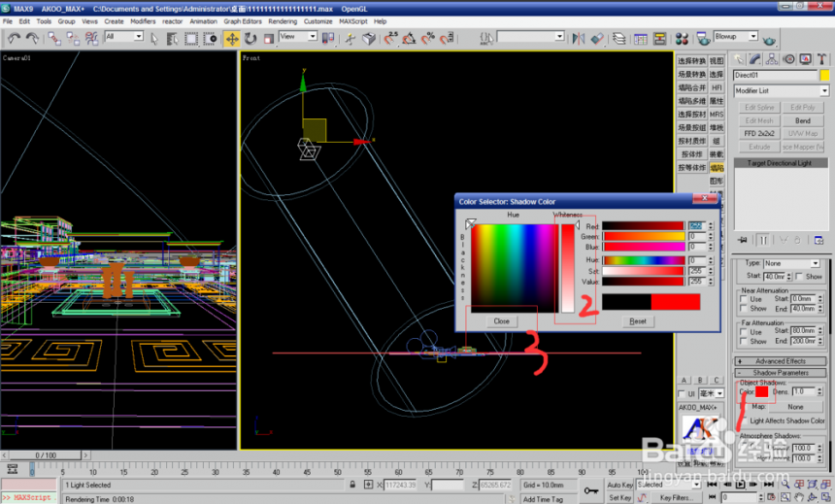Toggle the Window/Crossing selection icon
Screen dimensions: 835x504
pyautogui.click(x=211, y=39)
